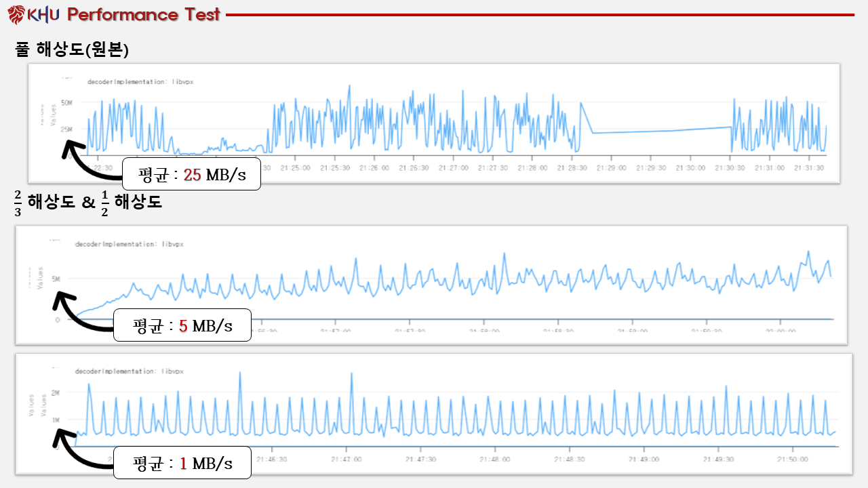Click the 21:31:30 time tick
868x488 pixels.
(x=810, y=167)
